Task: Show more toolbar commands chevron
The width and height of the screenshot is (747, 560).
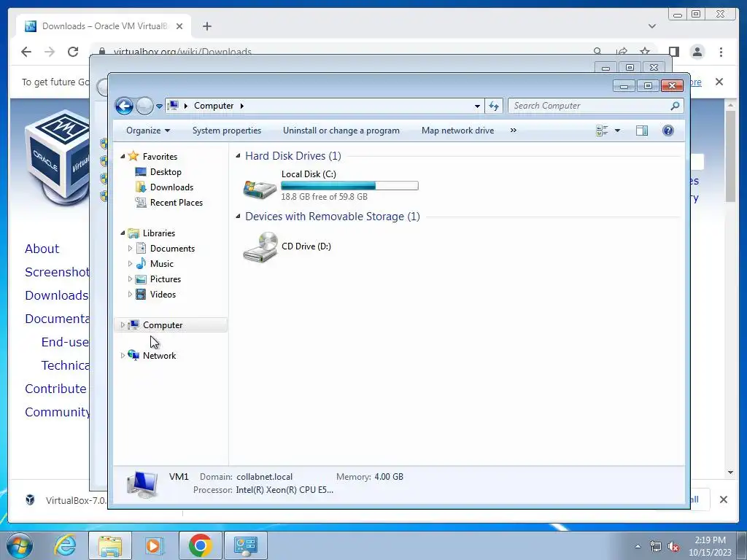Action: (x=513, y=130)
